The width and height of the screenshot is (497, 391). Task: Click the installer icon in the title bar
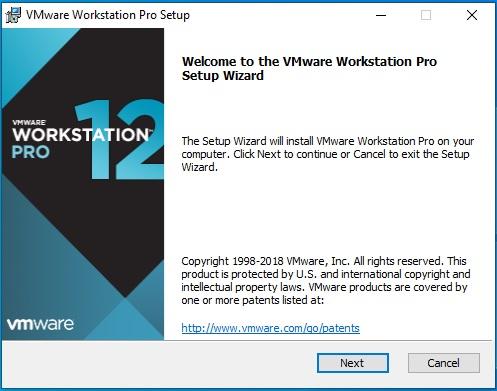13,15
